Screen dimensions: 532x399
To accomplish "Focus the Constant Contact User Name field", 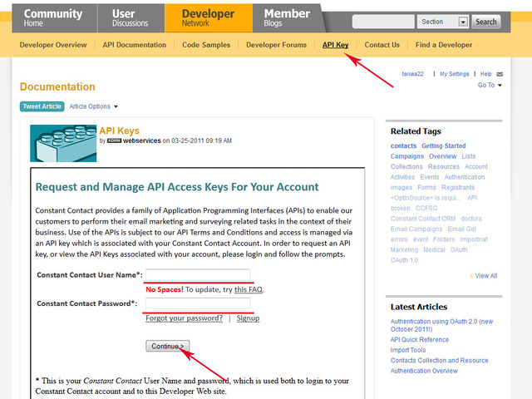I will [198, 275].
